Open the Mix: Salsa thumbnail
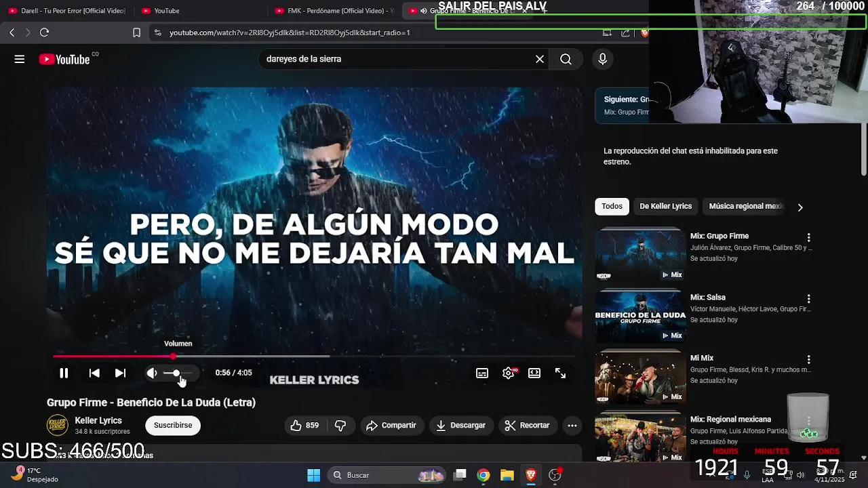This screenshot has width=868, height=488. [x=641, y=317]
